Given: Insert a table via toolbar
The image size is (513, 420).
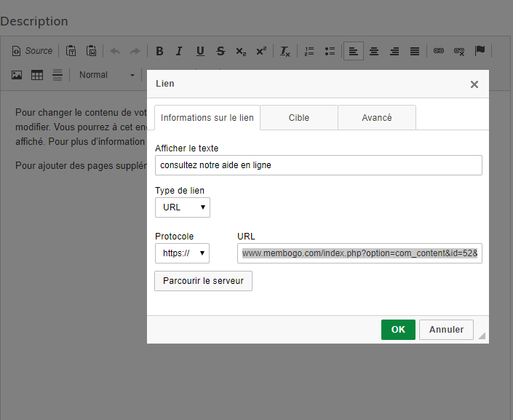Looking at the screenshot, I should pyautogui.click(x=37, y=75).
